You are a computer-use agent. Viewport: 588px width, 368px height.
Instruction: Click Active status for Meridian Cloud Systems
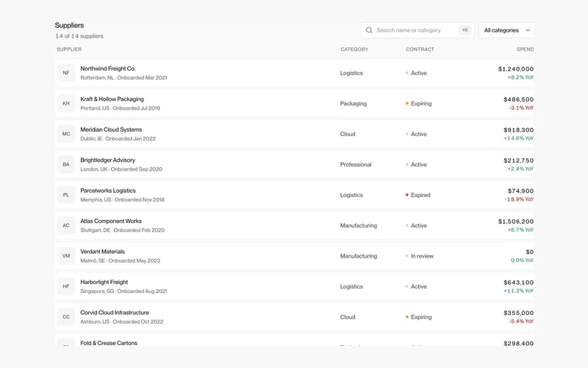pyautogui.click(x=416, y=134)
